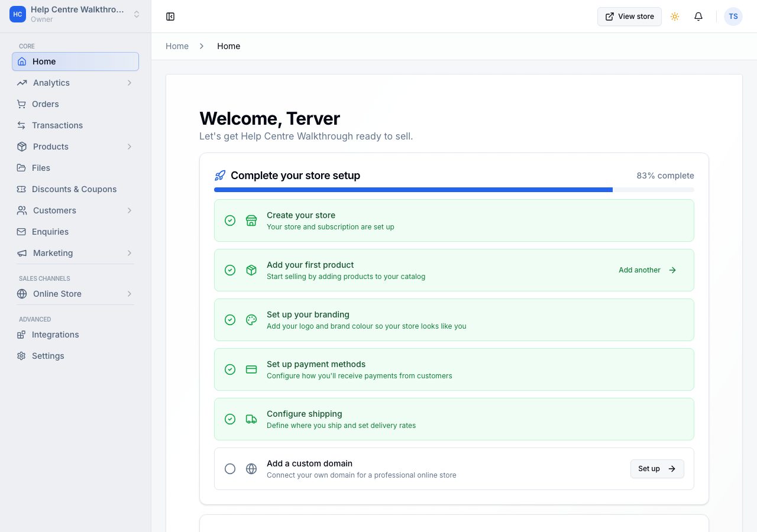Image resolution: width=757 pixels, height=532 pixels.
Task: Click the truck icon in shipping step
Action: [251, 419]
